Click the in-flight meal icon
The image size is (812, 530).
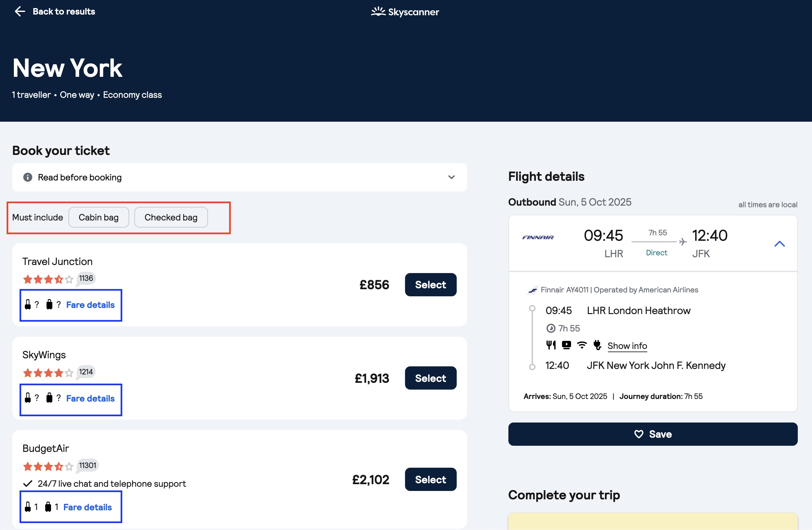tap(551, 345)
